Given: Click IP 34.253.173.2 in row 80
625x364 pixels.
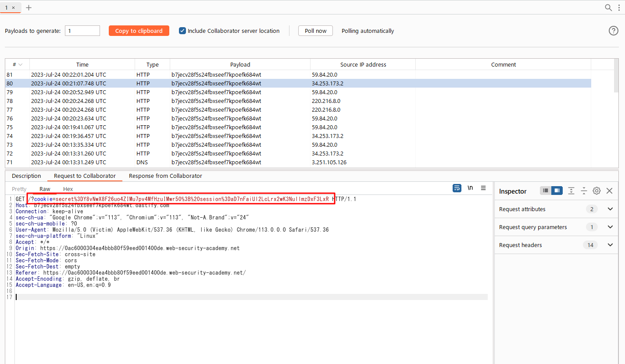Looking at the screenshot, I should tap(328, 83).
